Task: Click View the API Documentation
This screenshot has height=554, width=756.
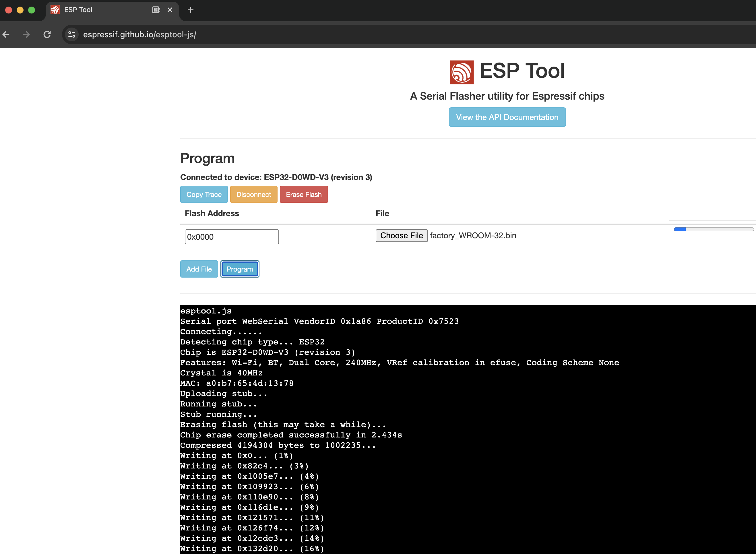Action: 507,117
